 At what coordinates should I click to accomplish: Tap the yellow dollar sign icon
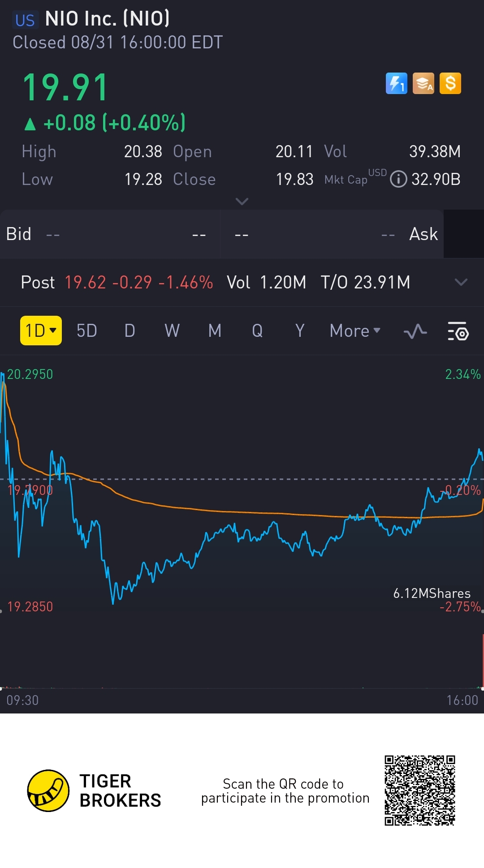[450, 83]
